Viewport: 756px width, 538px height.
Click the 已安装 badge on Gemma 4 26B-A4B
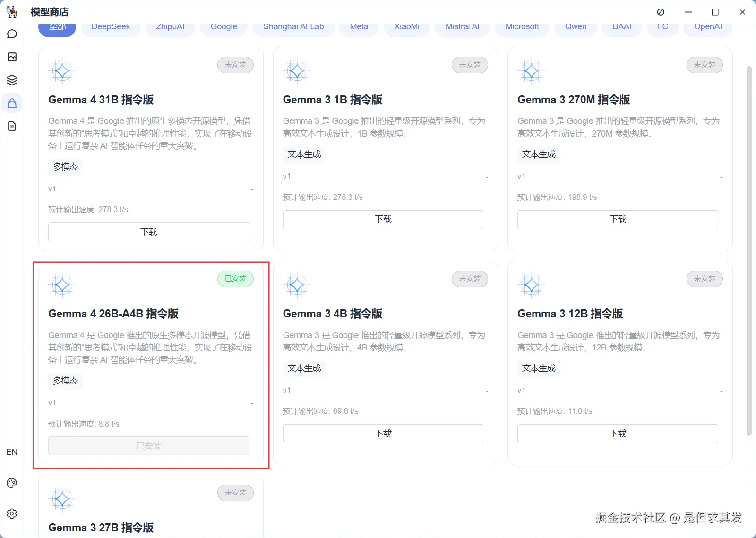(235, 279)
